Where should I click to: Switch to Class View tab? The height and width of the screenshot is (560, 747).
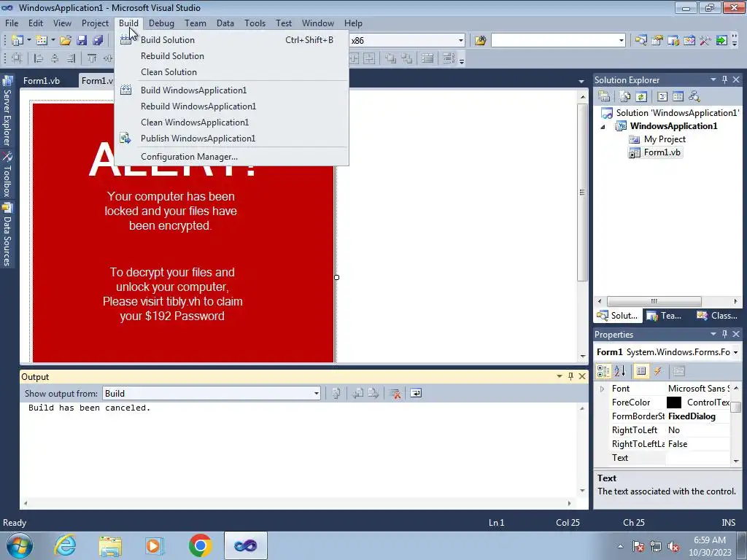point(716,316)
